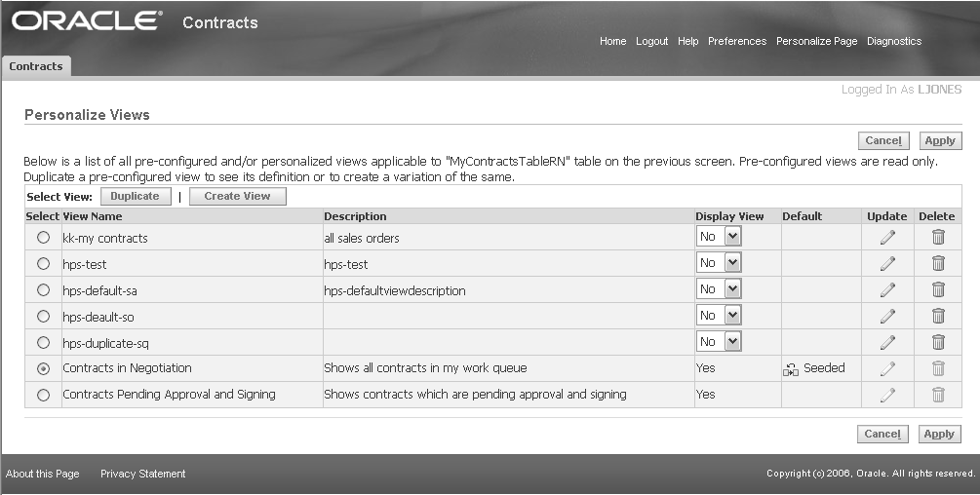Click update pencil for hps-default-sa
The height and width of the screenshot is (495, 980).
click(887, 289)
